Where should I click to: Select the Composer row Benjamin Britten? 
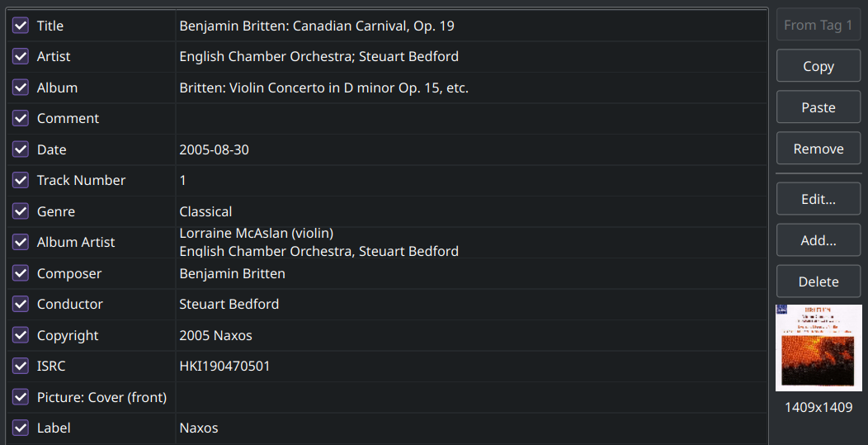pyautogui.click(x=233, y=273)
